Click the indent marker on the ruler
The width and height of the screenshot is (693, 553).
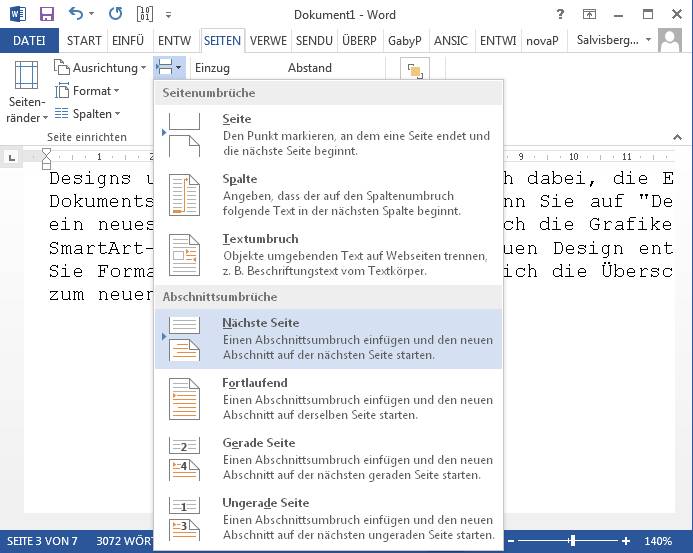click(46, 159)
